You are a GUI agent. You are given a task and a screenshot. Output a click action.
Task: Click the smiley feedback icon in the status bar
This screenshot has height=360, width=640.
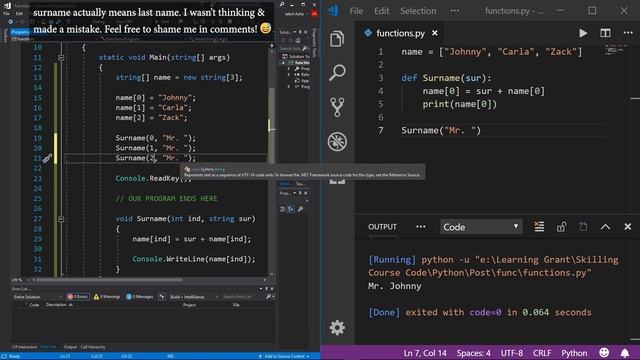(604, 353)
